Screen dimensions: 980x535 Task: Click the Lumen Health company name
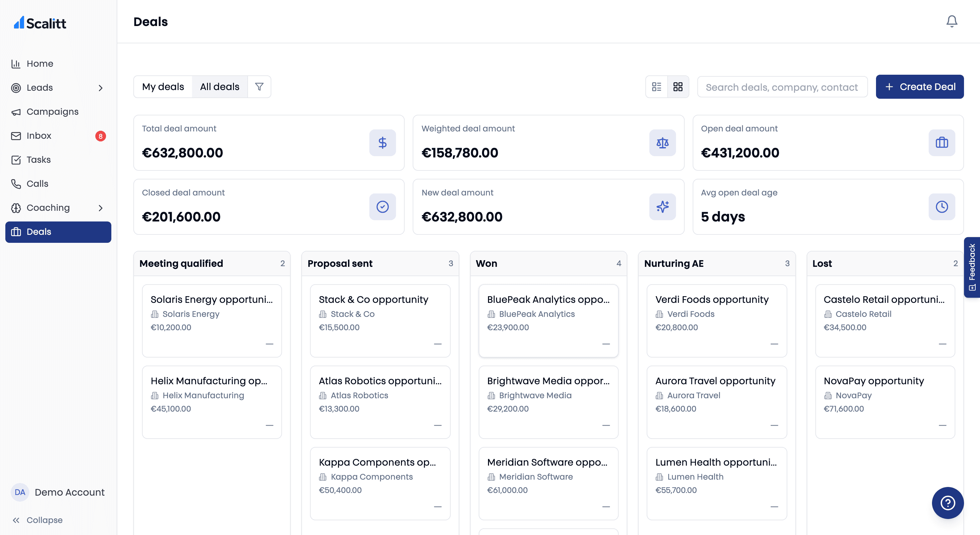695,477
